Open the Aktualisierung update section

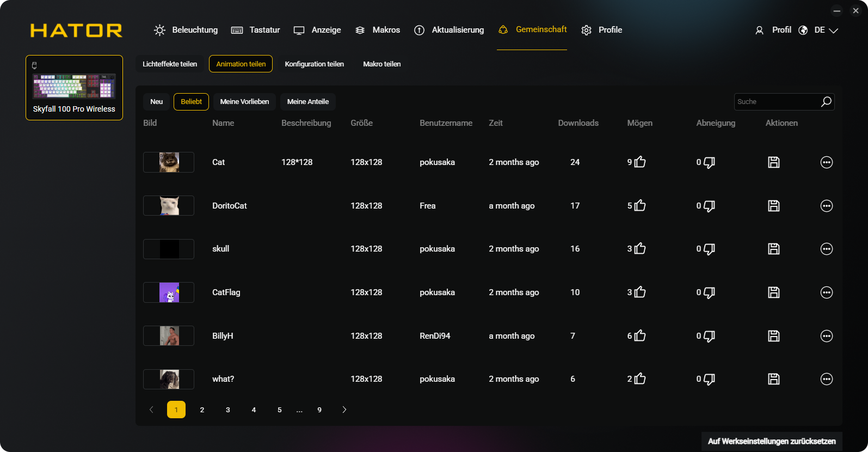click(x=449, y=30)
